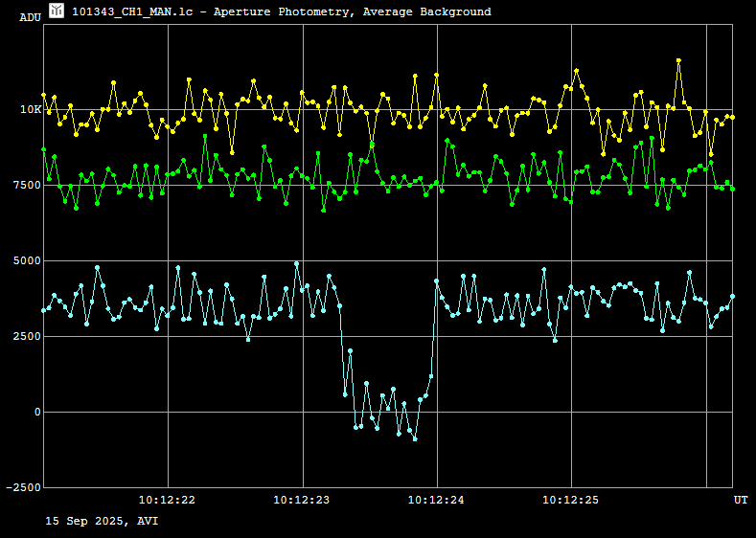
Task: Click the highest peak of the cyan curve
Action: point(297,263)
